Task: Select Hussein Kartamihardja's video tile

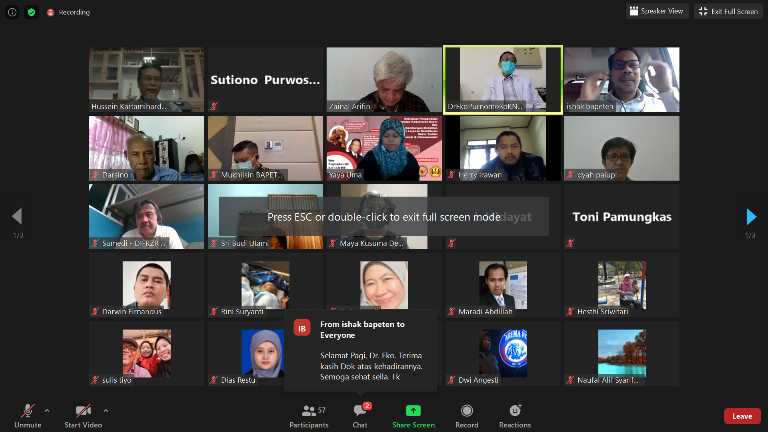Action: click(146, 79)
